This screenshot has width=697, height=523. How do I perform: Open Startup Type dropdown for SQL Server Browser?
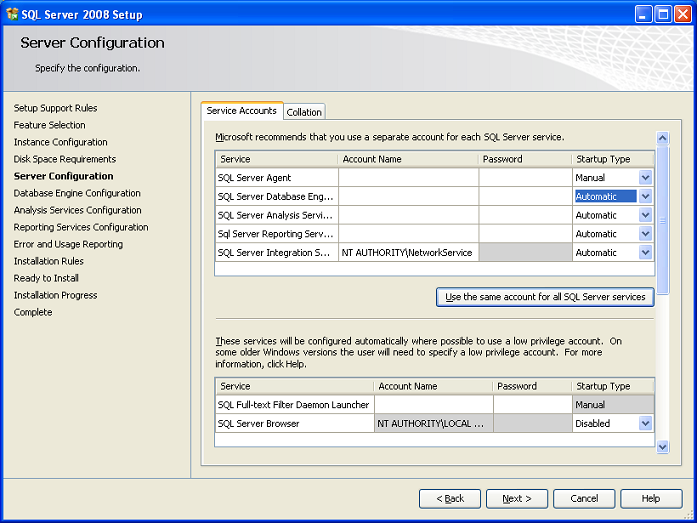point(645,423)
